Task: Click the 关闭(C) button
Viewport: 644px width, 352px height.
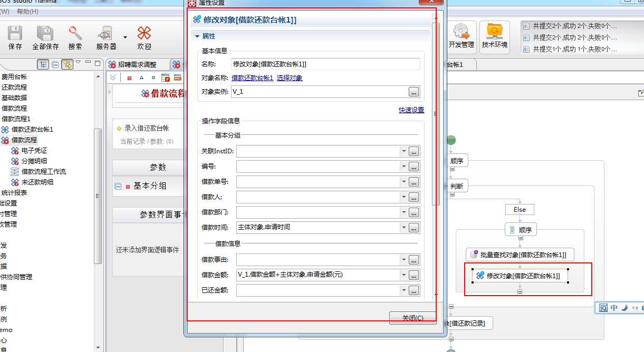Action: coord(413,318)
